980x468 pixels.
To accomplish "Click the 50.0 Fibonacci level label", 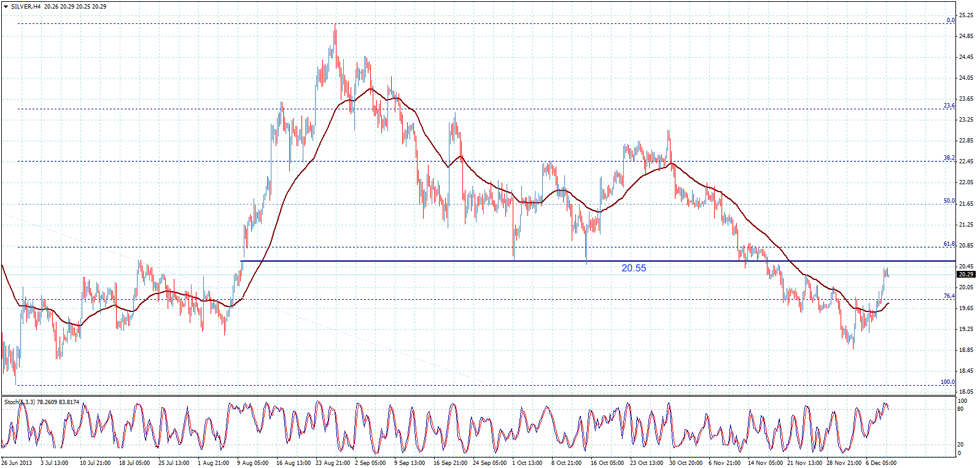I will tap(949, 201).
